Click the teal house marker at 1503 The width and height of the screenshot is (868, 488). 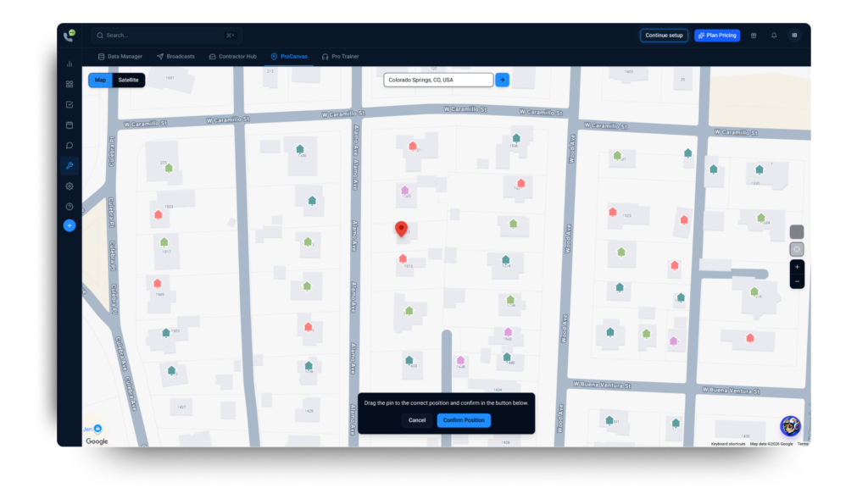165,333
